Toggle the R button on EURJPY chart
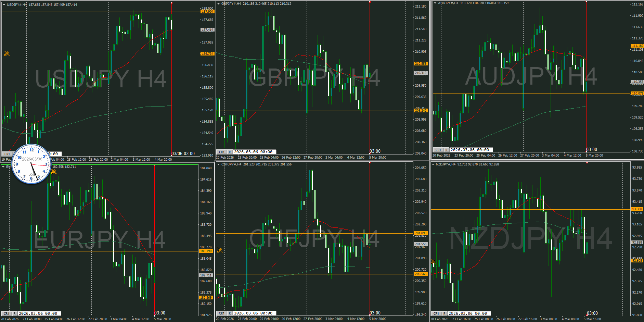The width and height of the screenshot is (644, 322). 14,314
